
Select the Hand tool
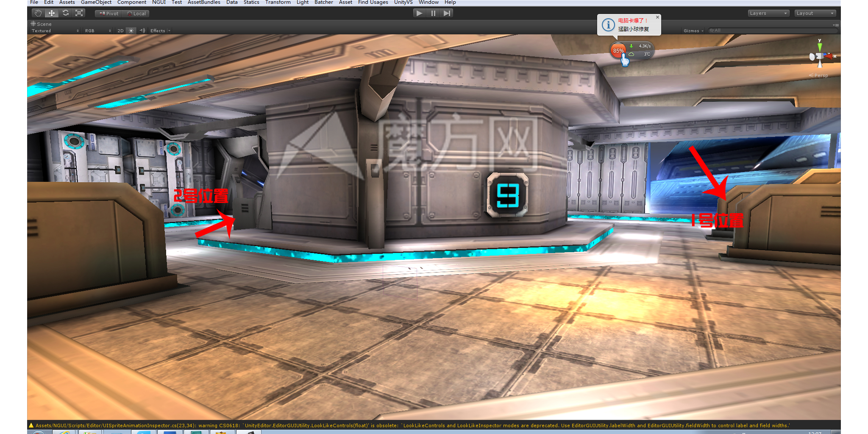[38, 13]
